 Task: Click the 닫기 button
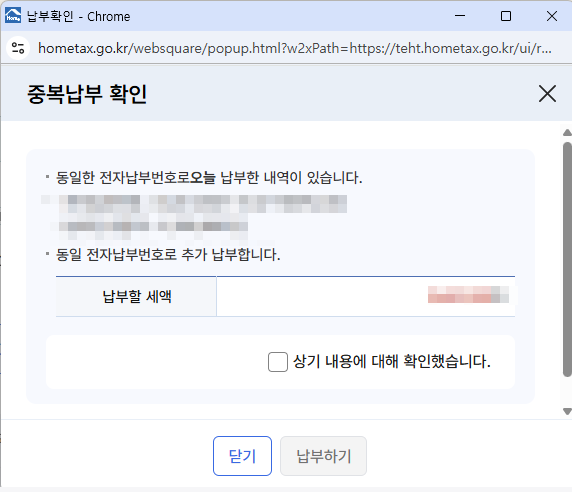[242, 456]
